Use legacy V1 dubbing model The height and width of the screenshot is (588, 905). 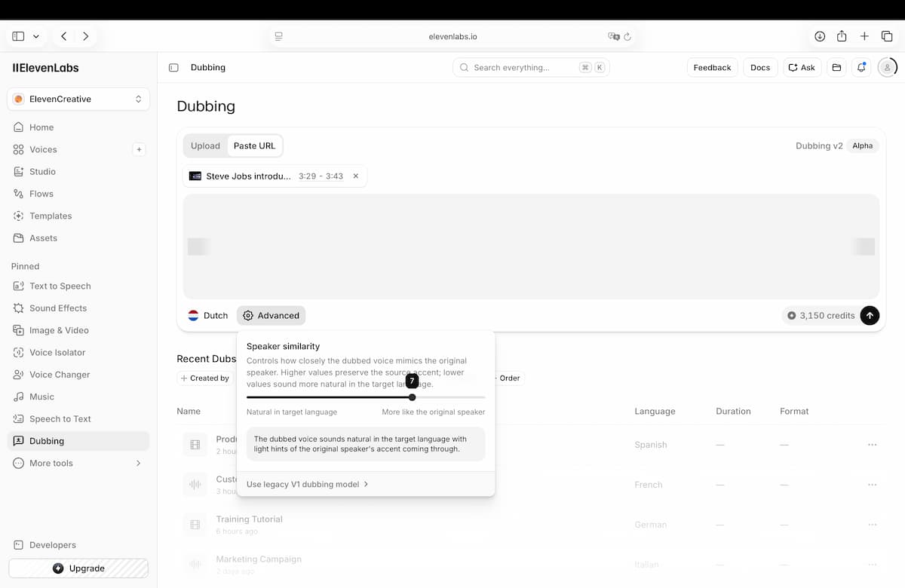click(308, 484)
